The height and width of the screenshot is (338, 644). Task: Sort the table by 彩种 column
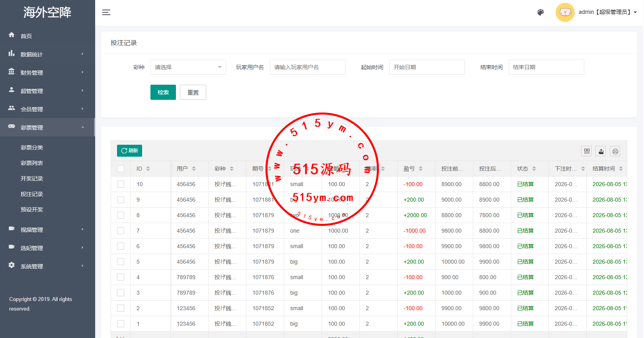(x=232, y=169)
